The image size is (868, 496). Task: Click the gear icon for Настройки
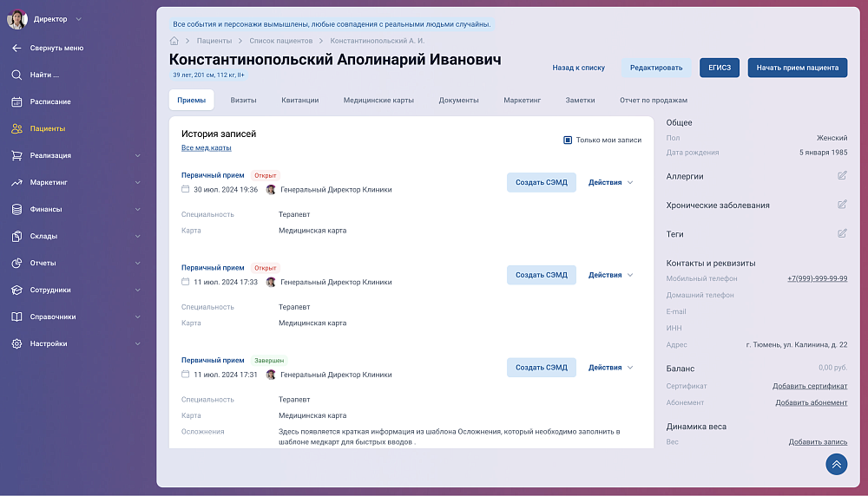[16, 343]
